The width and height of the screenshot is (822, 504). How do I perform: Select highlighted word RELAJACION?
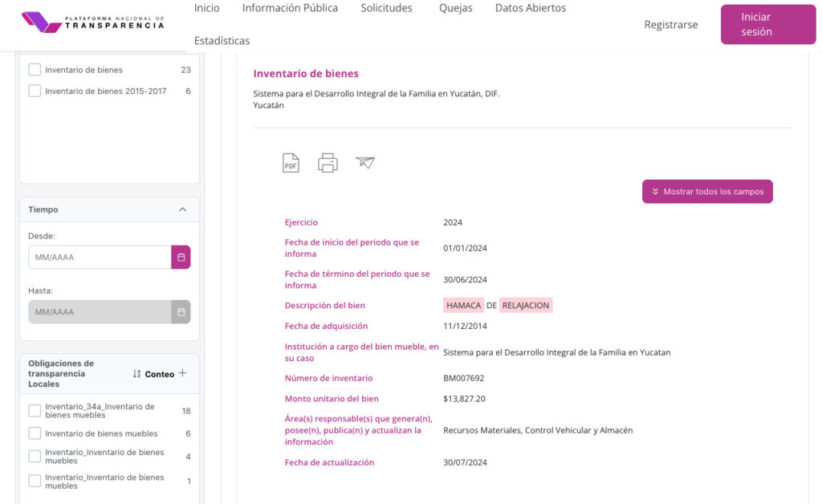coord(526,306)
